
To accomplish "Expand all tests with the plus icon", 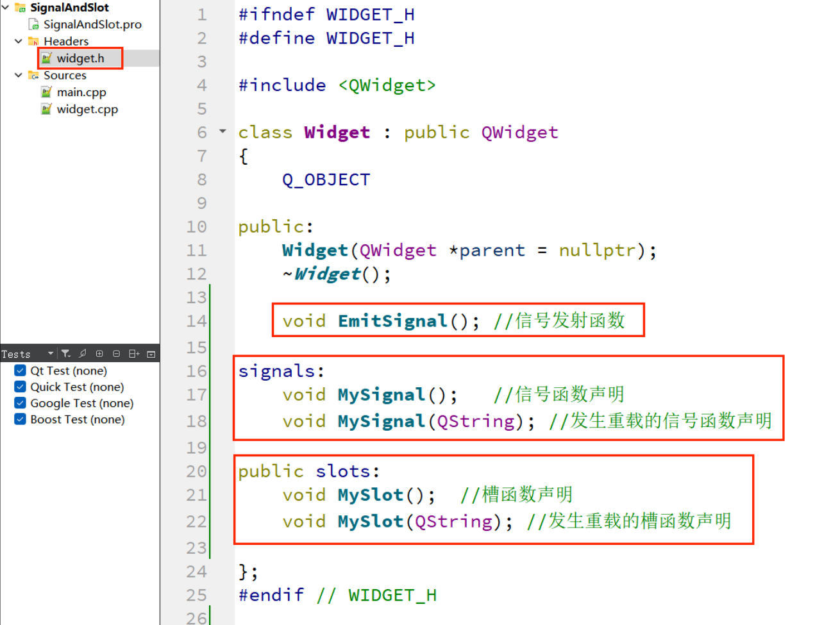I will [x=99, y=354].
